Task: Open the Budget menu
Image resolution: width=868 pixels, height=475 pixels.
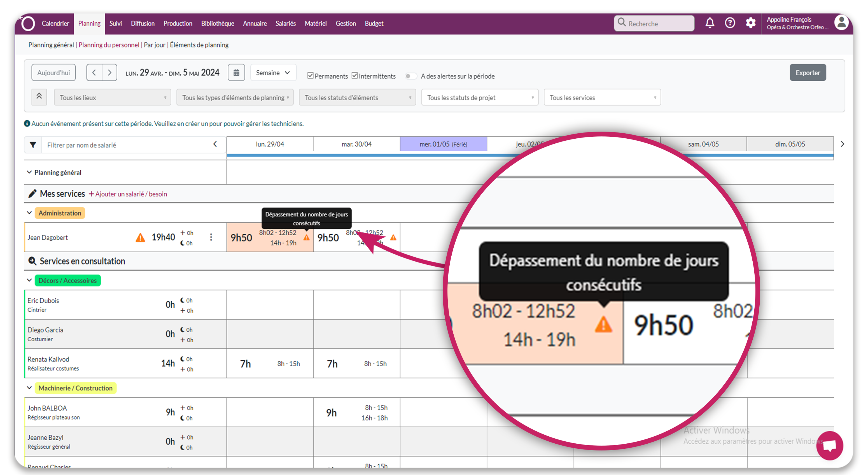Action: [x=374, y=23]
